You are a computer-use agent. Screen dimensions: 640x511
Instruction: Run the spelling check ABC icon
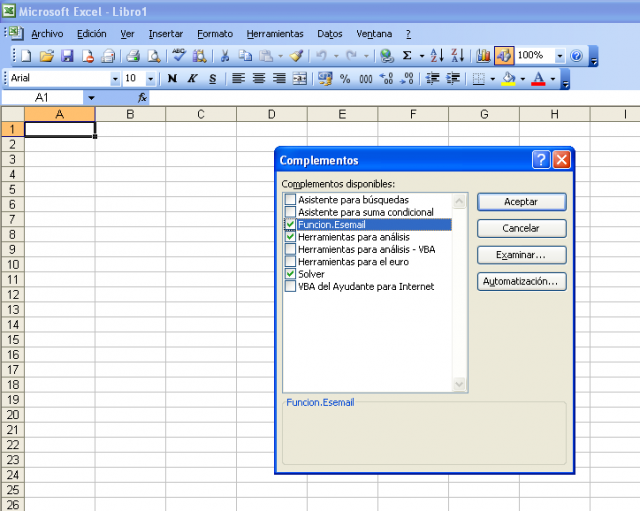(x=179, y=56)
